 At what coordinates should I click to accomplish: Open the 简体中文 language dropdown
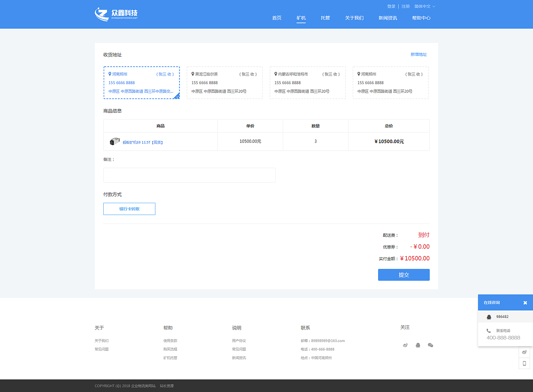coord(425,6)
